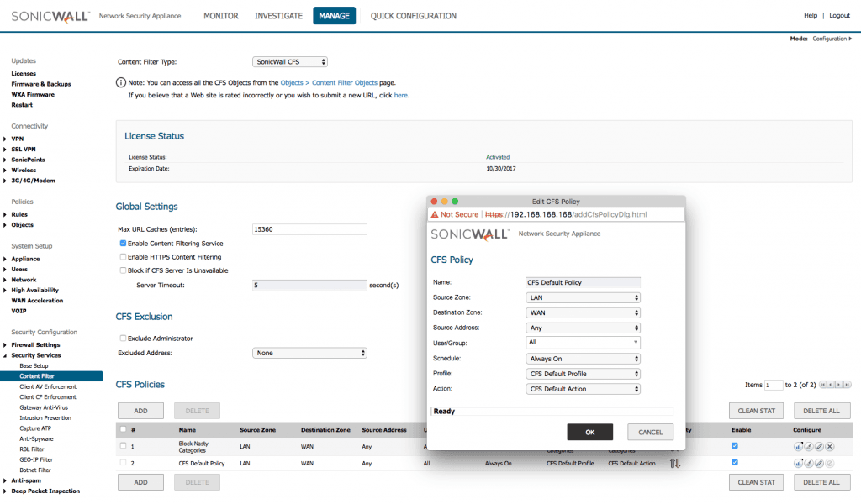Click the Not Secure warning triangle in the dialog
Viewport: 861px width, 504px height.
point(435,214)
